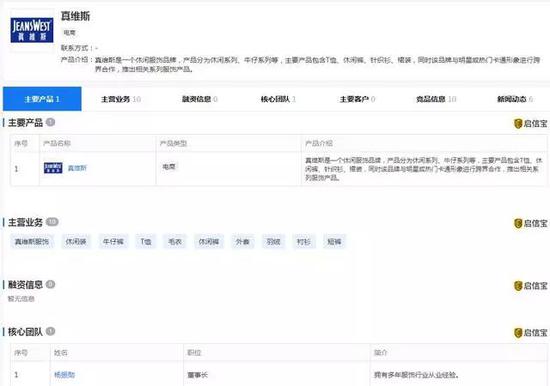The height and width of the screenshot is (386, 550).
Task: Click the count badge next to 主营业务 heading
Action: [x=52, y=222]
